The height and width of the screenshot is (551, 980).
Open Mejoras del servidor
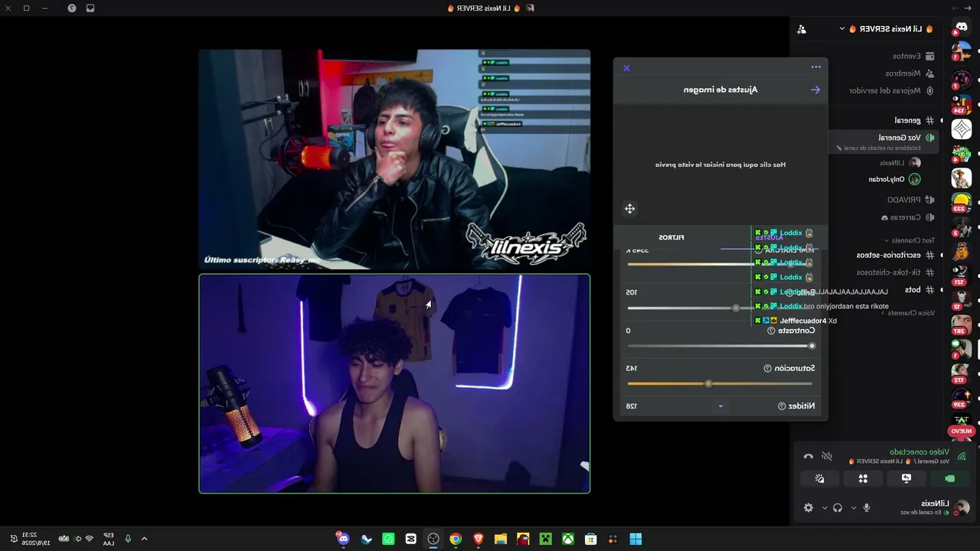tap(891, 90)
